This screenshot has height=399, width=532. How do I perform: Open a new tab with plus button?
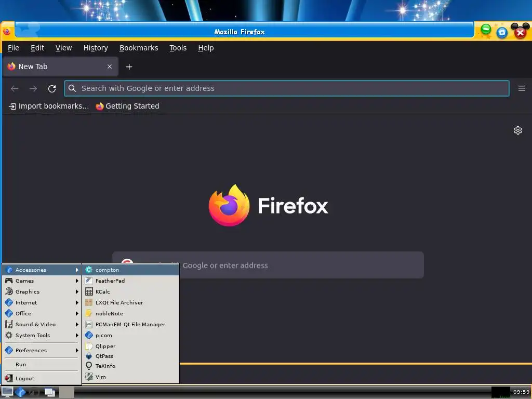(x=129, y=67)
